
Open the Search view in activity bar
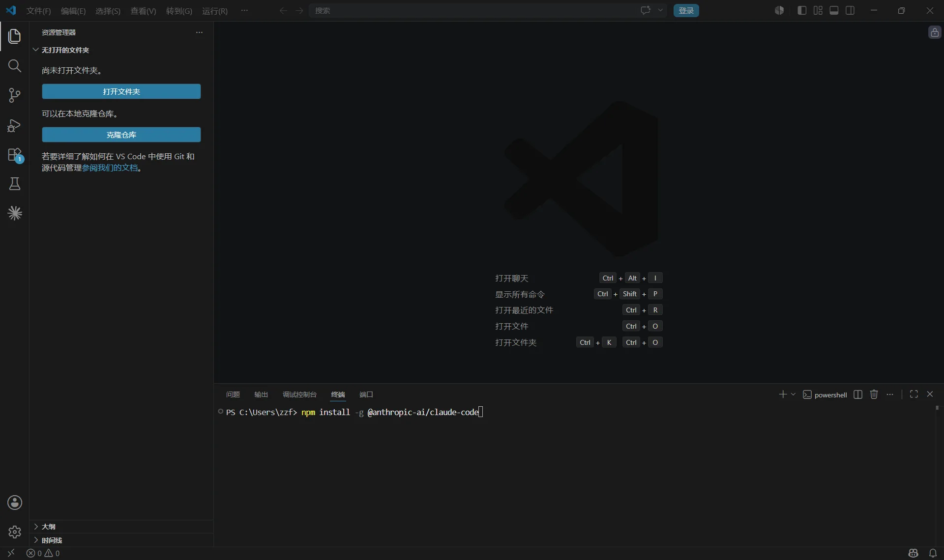(x=15, y=66)
